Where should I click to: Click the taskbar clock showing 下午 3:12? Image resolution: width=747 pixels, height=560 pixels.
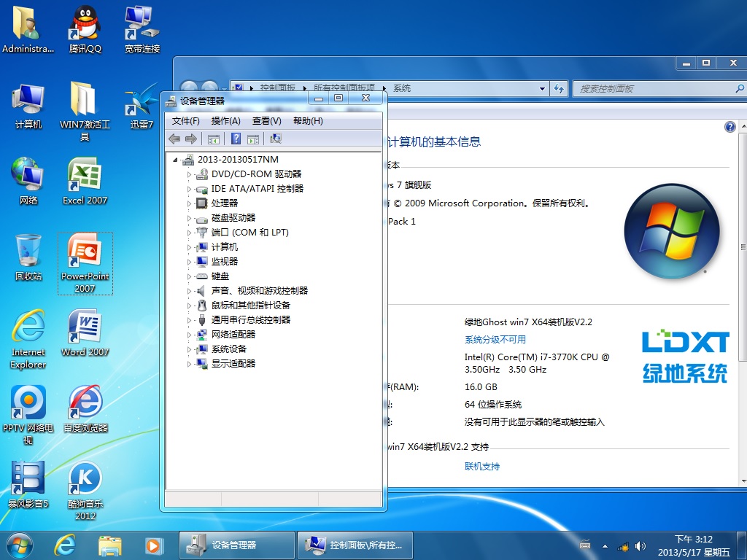point(693,545)
